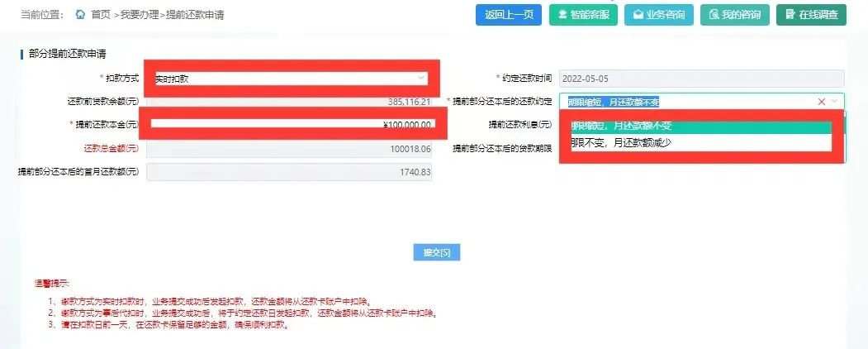Click the 提前还款本金 amount input field
Screen dimensions: 868x349
[x=293, y=124]
